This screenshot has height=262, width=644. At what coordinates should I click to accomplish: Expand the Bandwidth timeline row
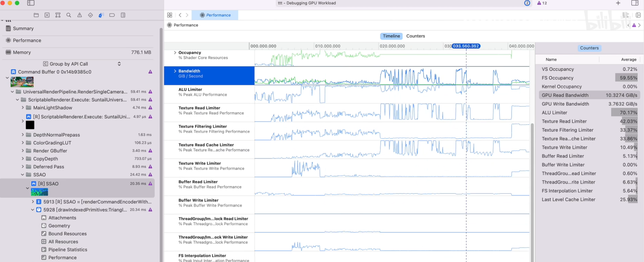pyautogui.click(x=175, y=71)
